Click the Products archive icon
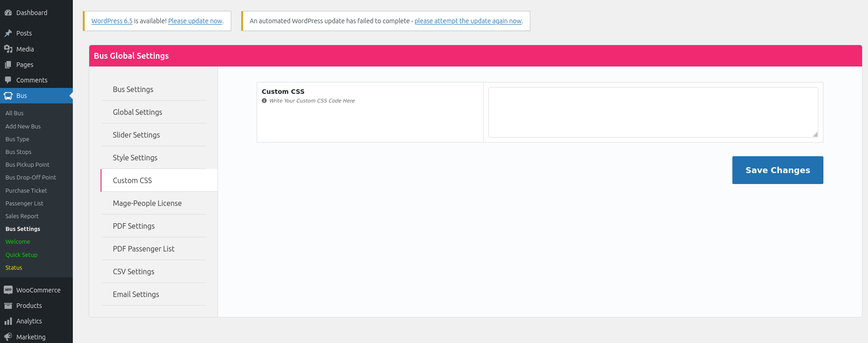Screen dimensions: 868x343 click(x=8, y=306)
